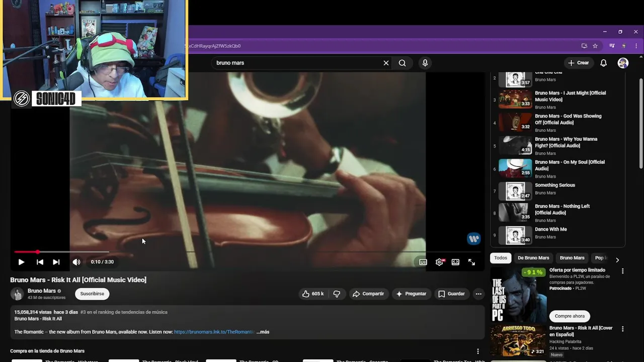Screen dimensions: 644x362
Task: Play Something Serious playlist item
Action: 557,191
